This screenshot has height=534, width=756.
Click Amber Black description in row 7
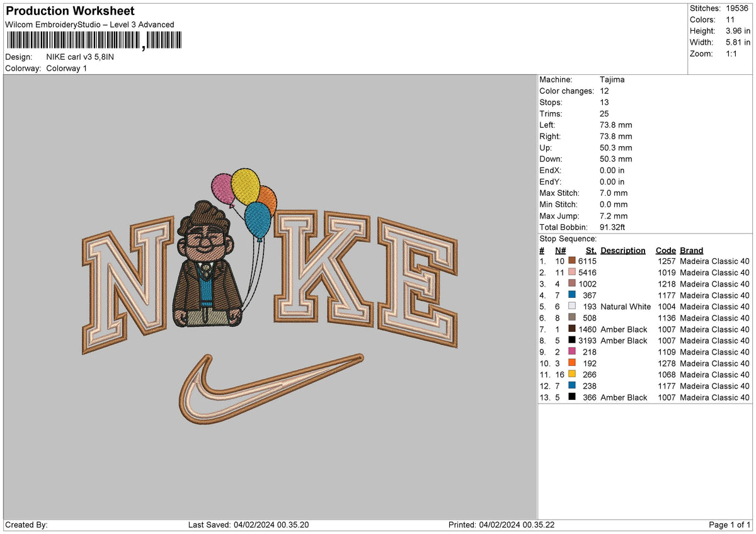[x=624, y=329]
